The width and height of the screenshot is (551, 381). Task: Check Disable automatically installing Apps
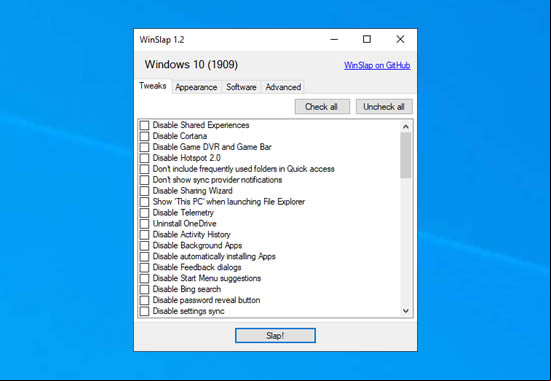(x=144, y=257)
